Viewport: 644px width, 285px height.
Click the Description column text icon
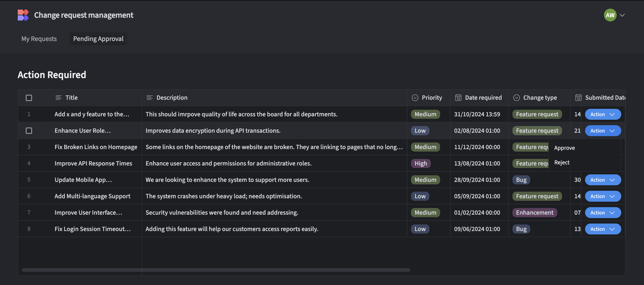(150, 98)
